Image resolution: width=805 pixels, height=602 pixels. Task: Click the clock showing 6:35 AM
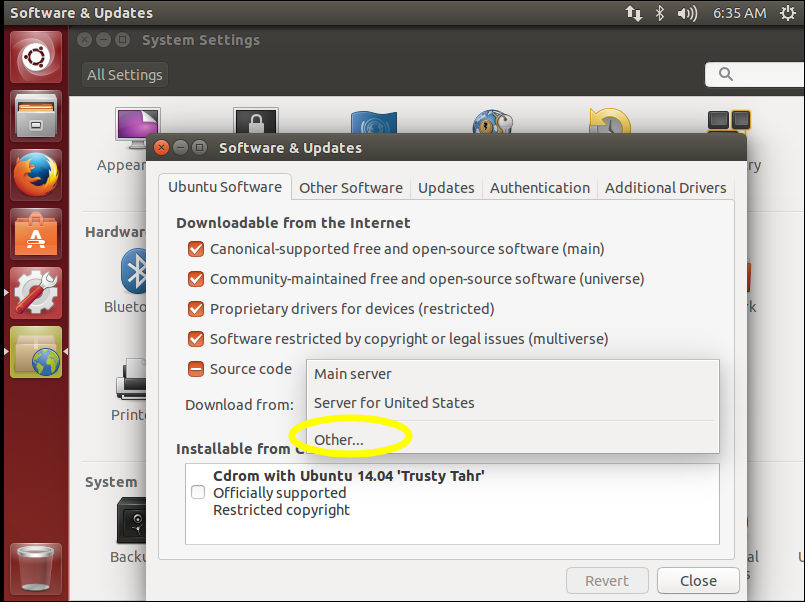739,13
